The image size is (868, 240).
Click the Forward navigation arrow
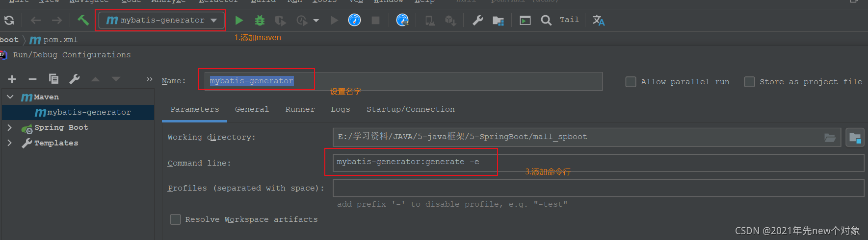57,20
